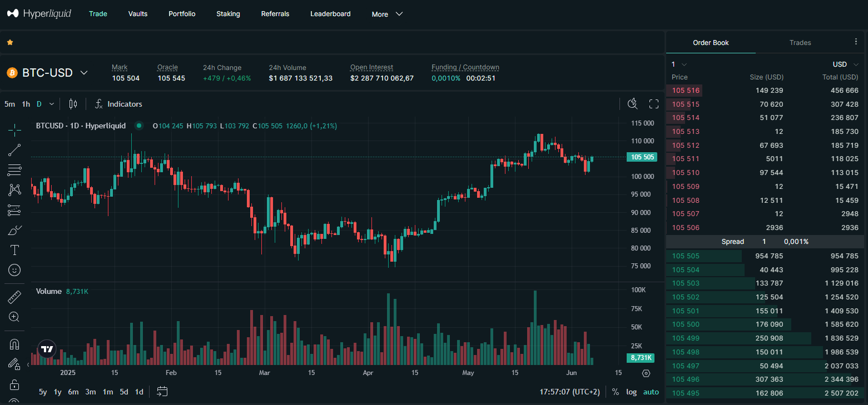Select the brush drawing tool

pos(15,230)
